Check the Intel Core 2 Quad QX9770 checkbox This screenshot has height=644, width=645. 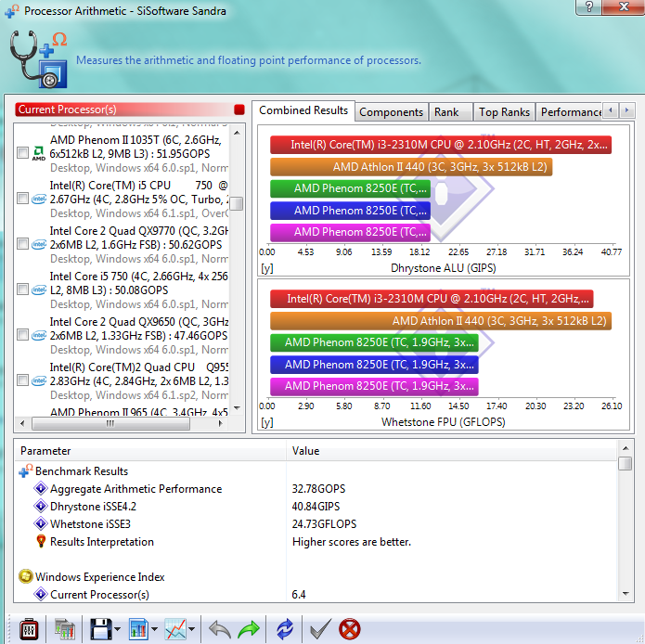[22, 244]
